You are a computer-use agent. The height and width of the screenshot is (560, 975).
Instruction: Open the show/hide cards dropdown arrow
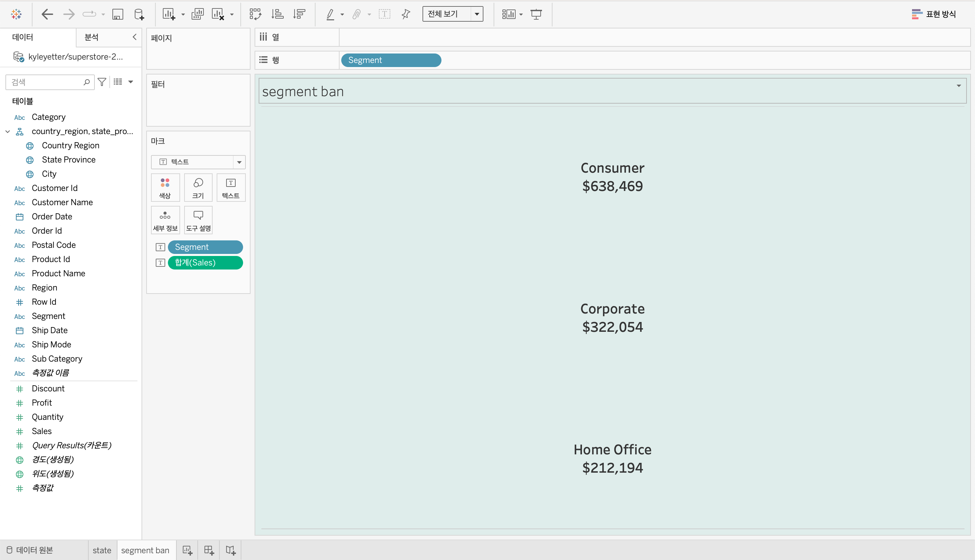click(521, 15)
